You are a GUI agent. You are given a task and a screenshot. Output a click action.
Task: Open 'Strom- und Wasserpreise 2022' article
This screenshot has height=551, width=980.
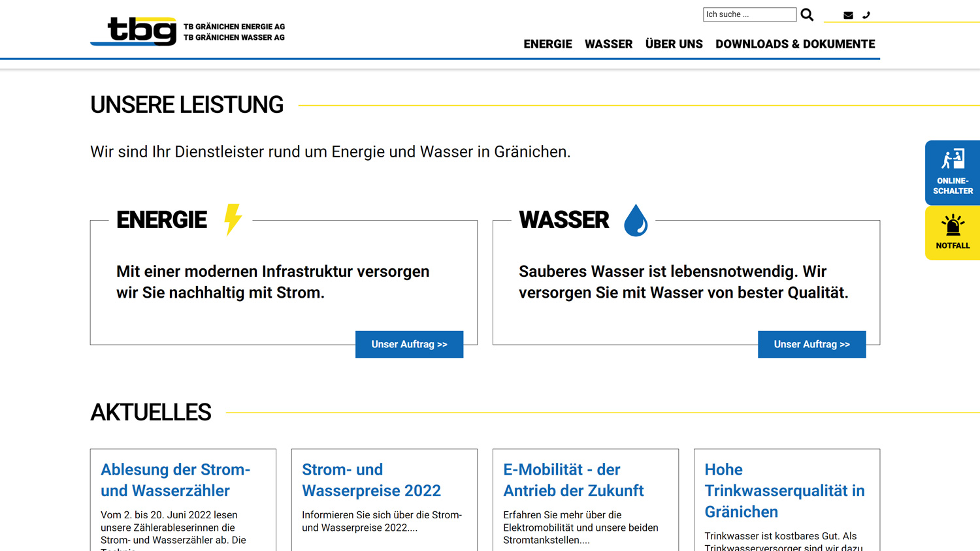[x=371, y=480]
